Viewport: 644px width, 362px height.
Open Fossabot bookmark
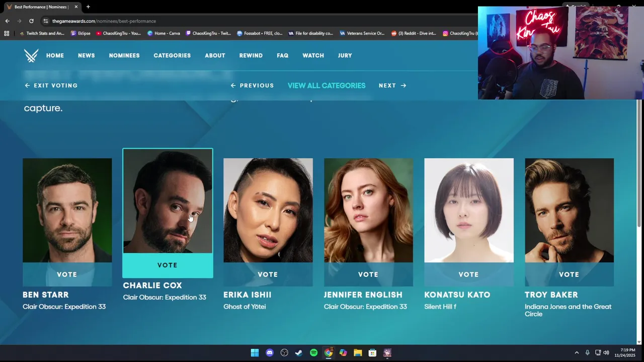tap(260, 33)
